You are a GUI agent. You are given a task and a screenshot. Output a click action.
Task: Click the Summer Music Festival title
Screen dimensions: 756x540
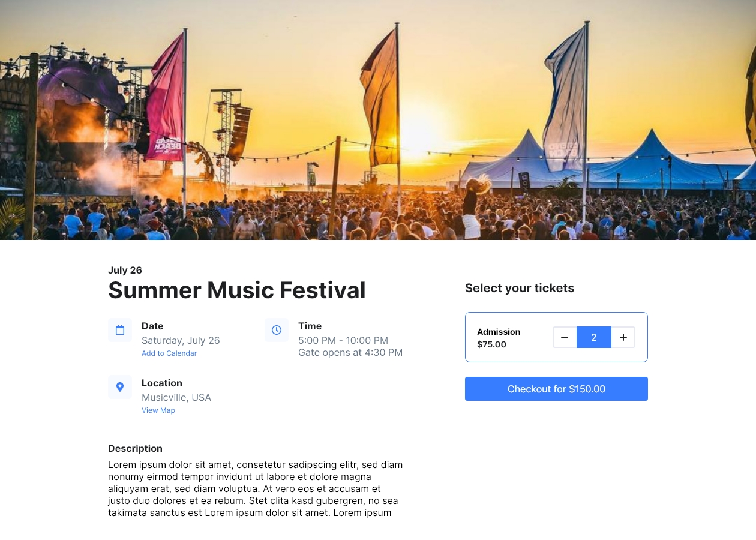pyautogui.click(x=237, y=290)
